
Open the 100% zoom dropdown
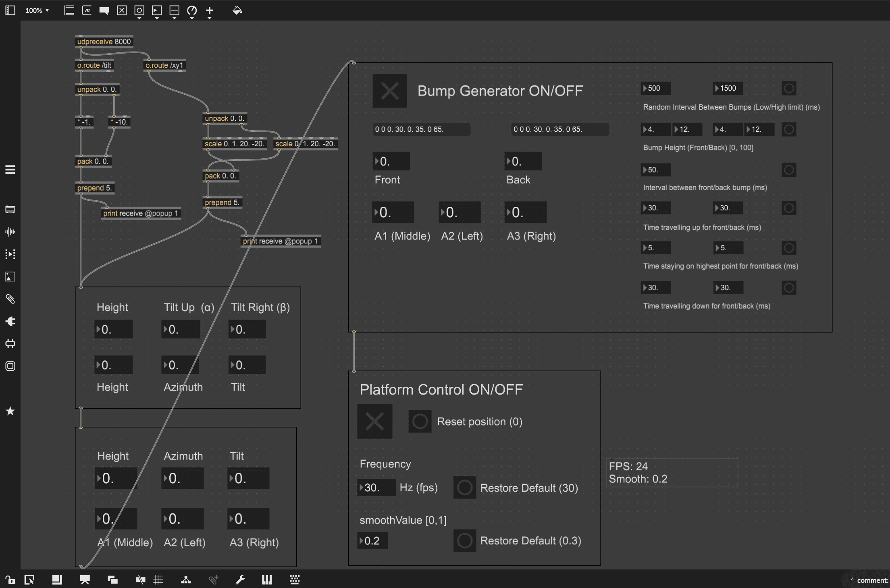pos(37,10)
